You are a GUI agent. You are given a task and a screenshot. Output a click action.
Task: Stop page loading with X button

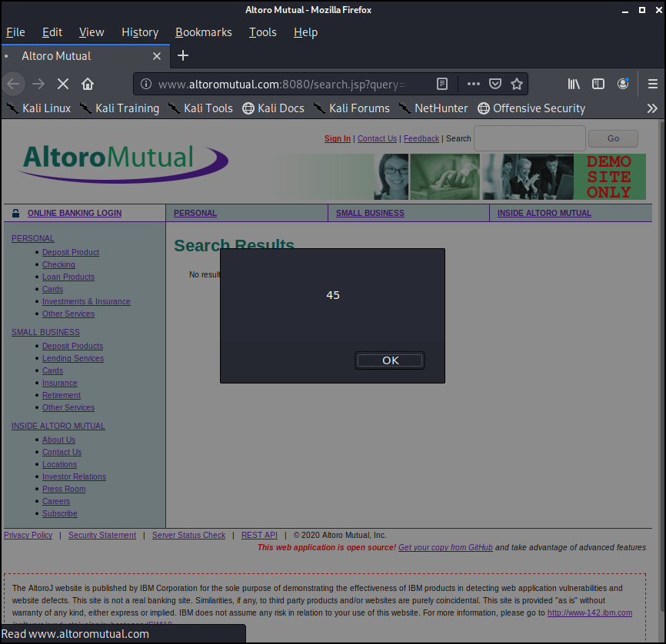coord(63,84)
